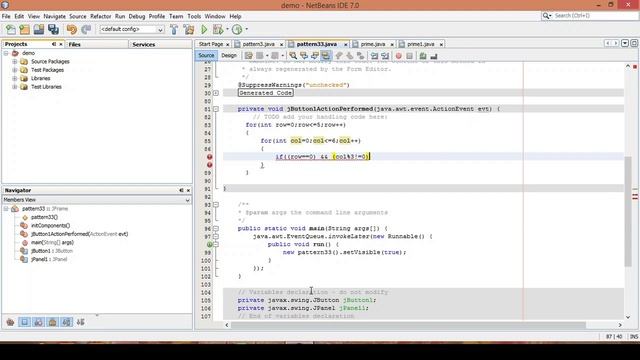Click the Profile Main Project icon
The height and width of the screenshot is (360, 640).
(x=237, y=29)
